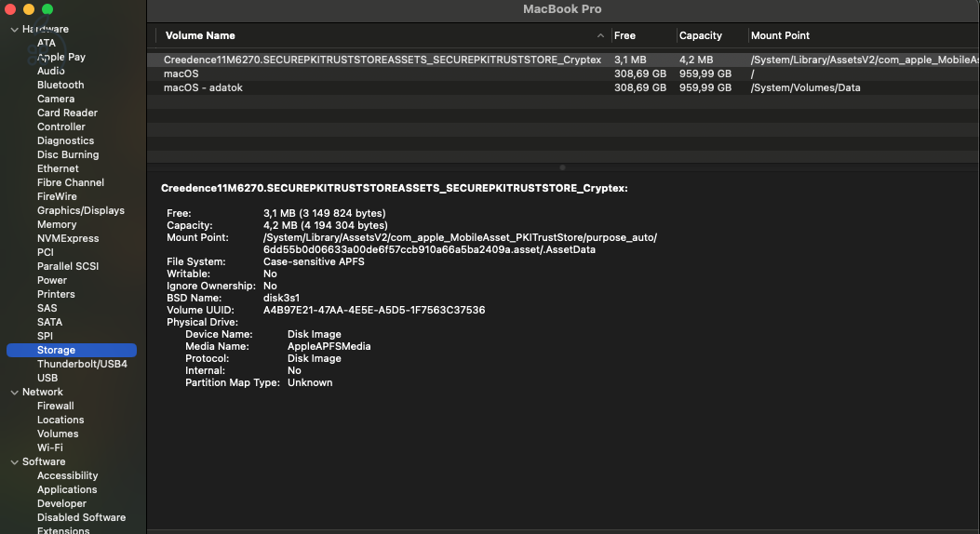This screenshot has width=980, height=534.
Task: Open ATA in the sidebar
Action: pos(47,43)
